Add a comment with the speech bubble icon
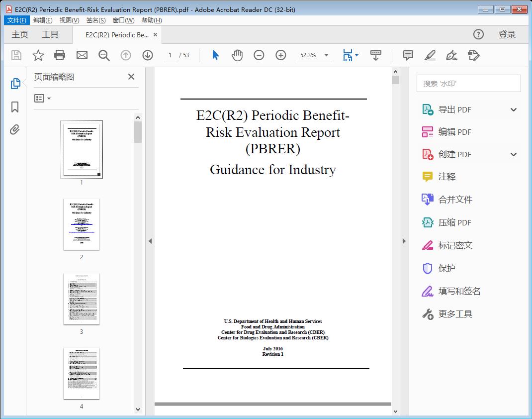Viewport: 532px width, 419px height. pos(408,55)
